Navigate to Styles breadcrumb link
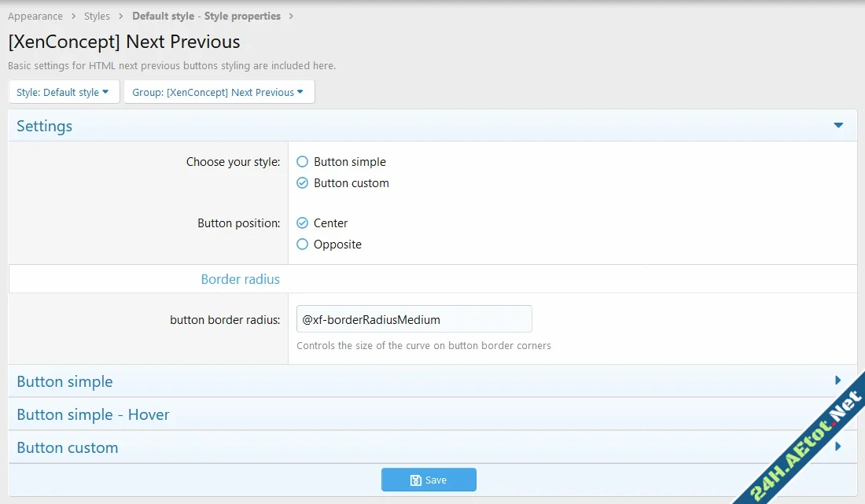The image size is (865, 504). [98, 16]
